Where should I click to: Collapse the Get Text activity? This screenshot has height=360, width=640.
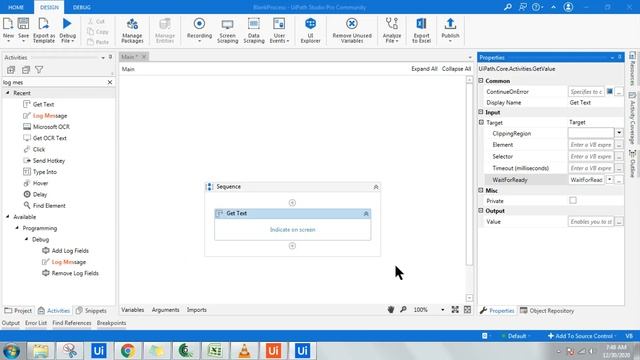366,213
